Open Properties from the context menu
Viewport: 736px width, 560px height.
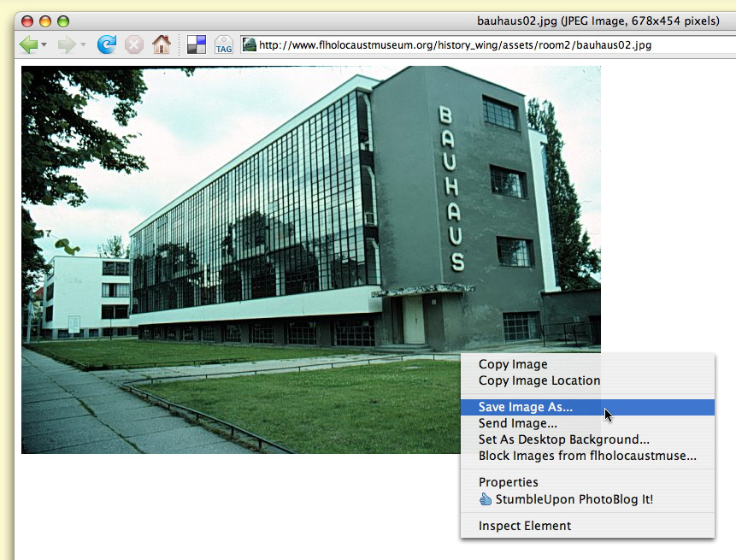pyautogui.click(x=508, y=482)
